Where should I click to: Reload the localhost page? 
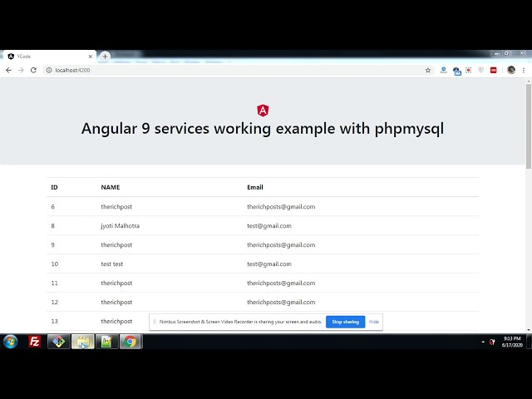click(33, 70)
